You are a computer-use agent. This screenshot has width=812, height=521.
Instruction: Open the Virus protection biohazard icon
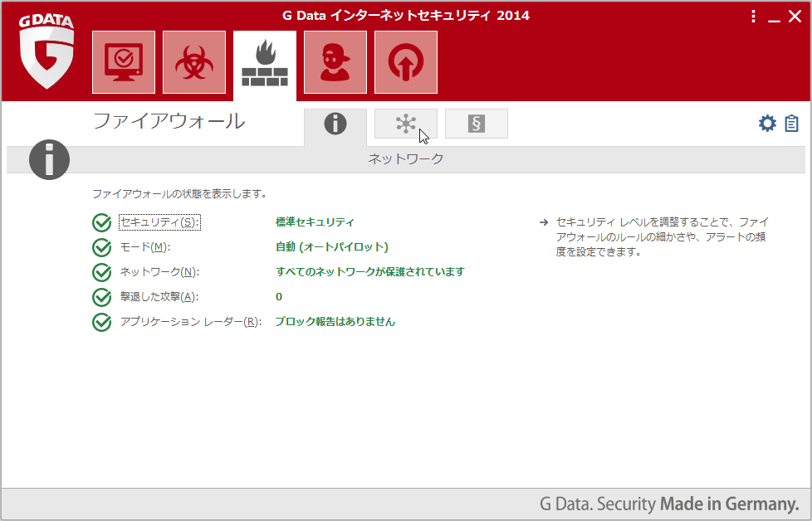193,63
